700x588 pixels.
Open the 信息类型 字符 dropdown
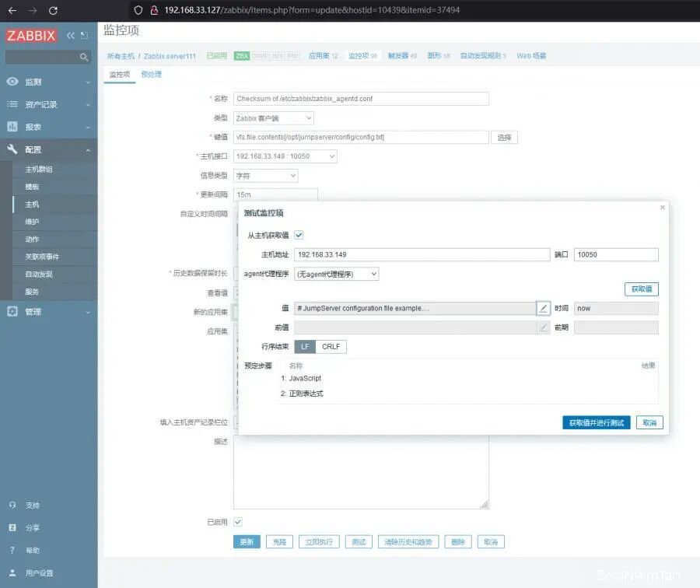266,176
